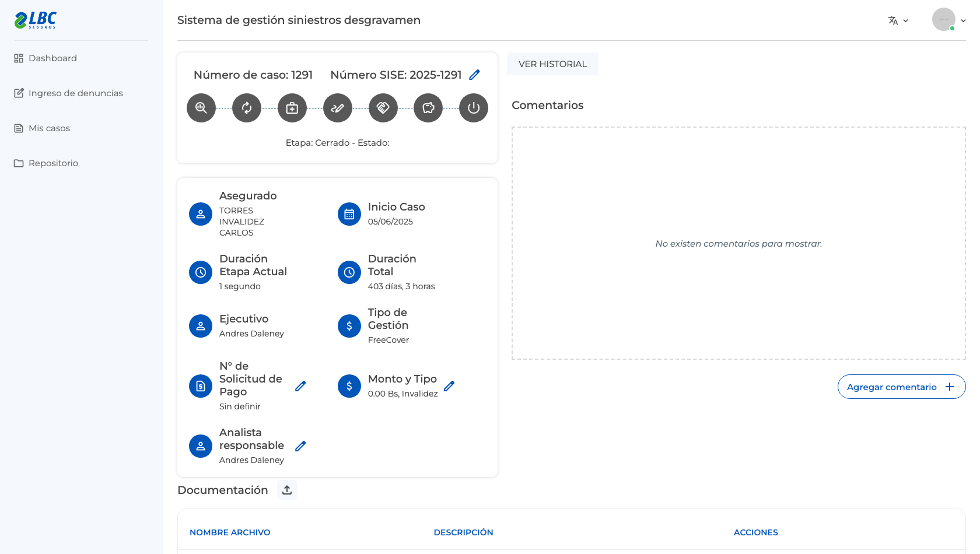
Task: Click the handshake stage icon
Action: 383,108
